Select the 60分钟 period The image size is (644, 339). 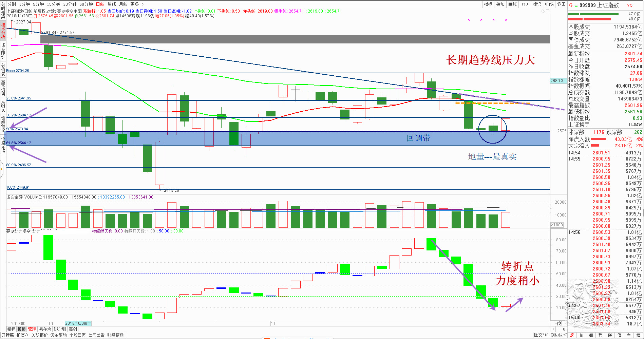point(86,4)
